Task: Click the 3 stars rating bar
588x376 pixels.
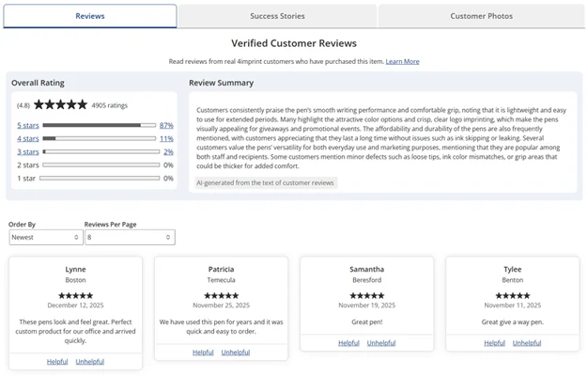Action: pyautogui.click(x=101, y=152)
